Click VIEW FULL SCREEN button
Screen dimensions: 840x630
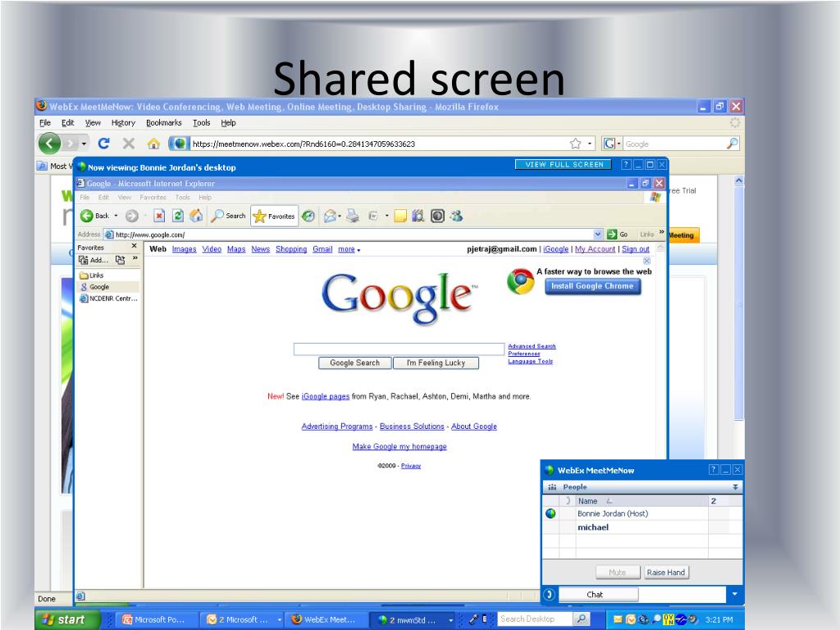(564, 164)
